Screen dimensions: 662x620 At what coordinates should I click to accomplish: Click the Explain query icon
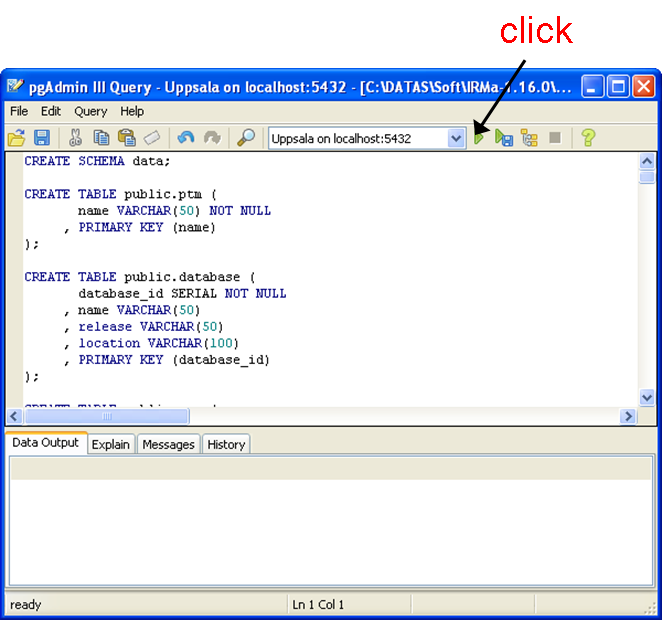[529, 138]
